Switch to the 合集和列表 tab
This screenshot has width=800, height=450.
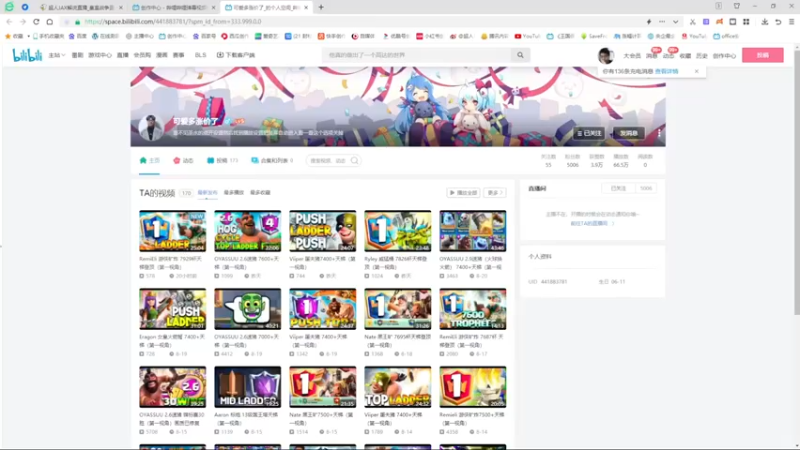point(272,161)
